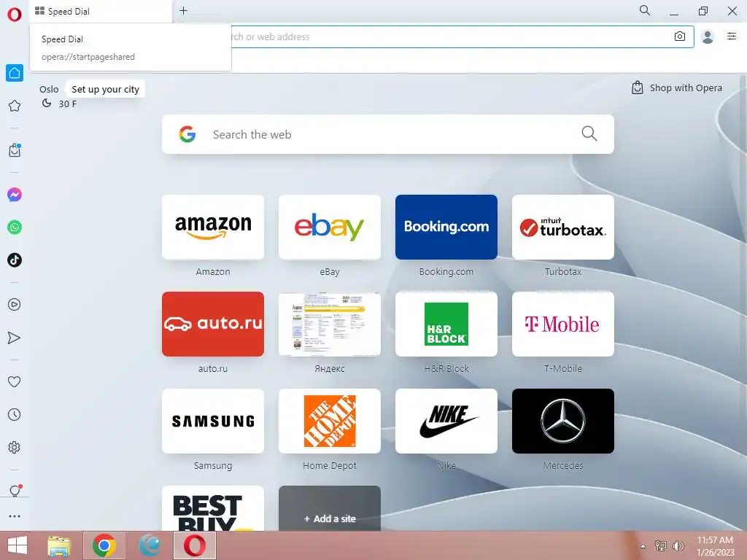This screenshot has height=560, width=747.
Task: Open Easy Setup sliders icon
Action: click(x=732, y=36)
